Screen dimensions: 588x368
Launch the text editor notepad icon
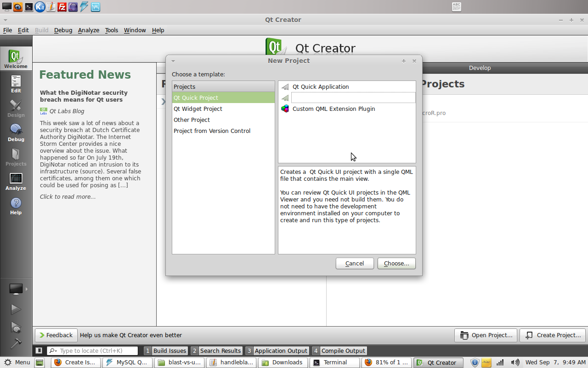(x=51, y=6)
